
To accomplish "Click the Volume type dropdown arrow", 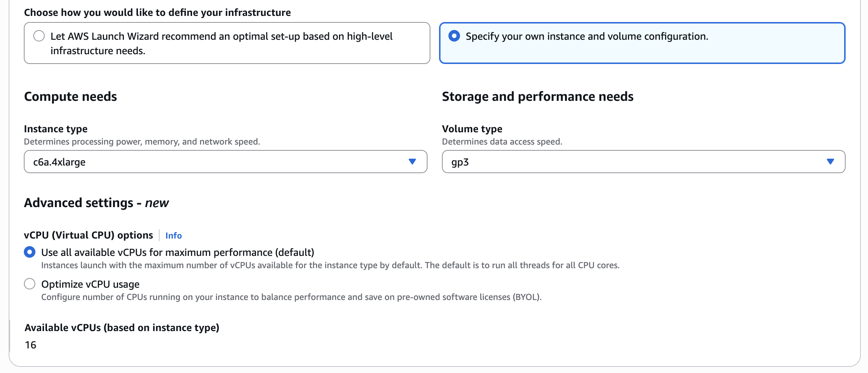I will point(831,162).
